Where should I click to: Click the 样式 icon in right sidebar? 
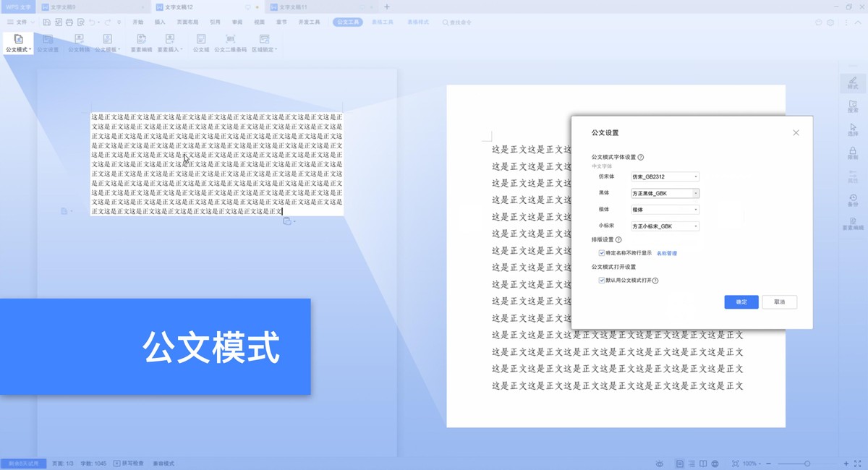click(853, 84)
